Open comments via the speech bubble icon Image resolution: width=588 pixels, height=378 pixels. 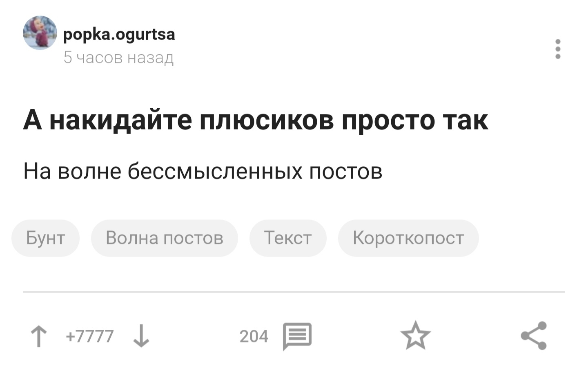point(297,336)
